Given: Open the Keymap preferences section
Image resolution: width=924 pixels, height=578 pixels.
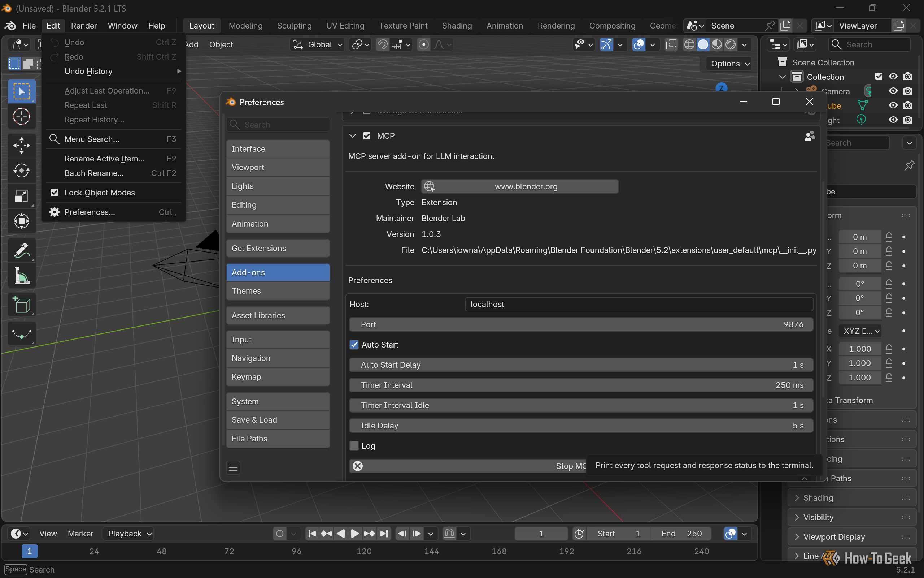Looking at the screenshot, I should pyautogui.click(x=278, y=377).
